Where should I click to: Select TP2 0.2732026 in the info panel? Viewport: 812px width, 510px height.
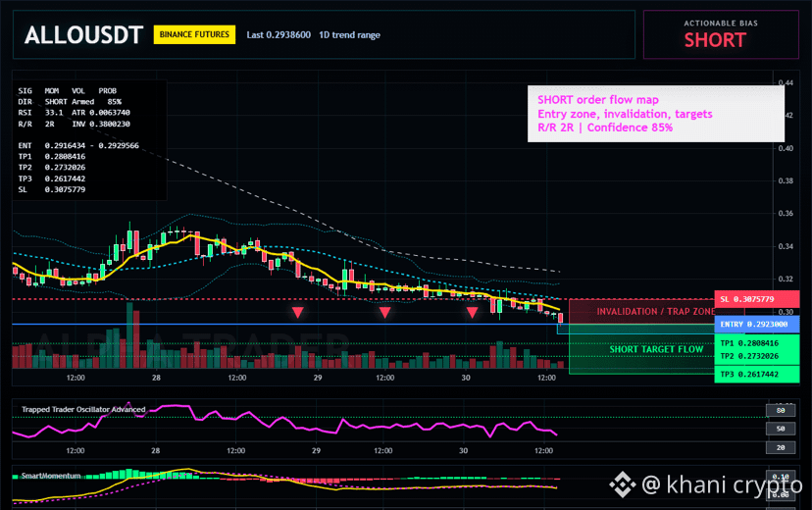[52, 168]
